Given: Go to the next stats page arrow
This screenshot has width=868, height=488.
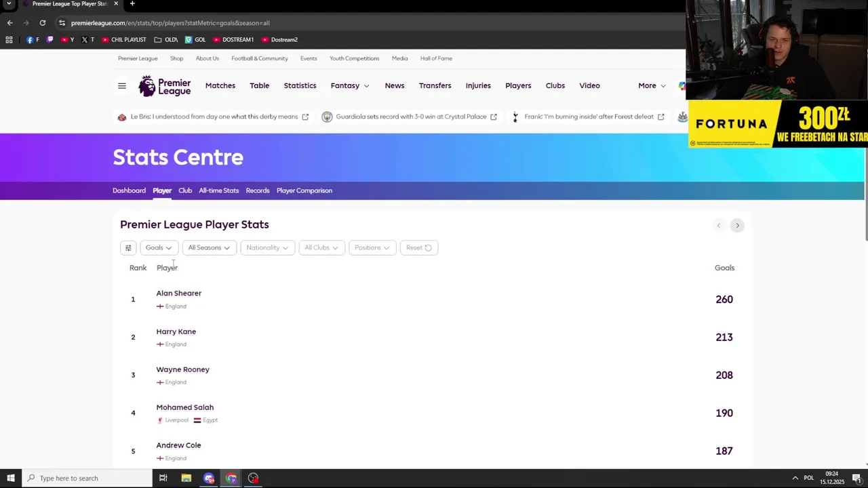Looking at the screenshot, I should coord(737,226).
